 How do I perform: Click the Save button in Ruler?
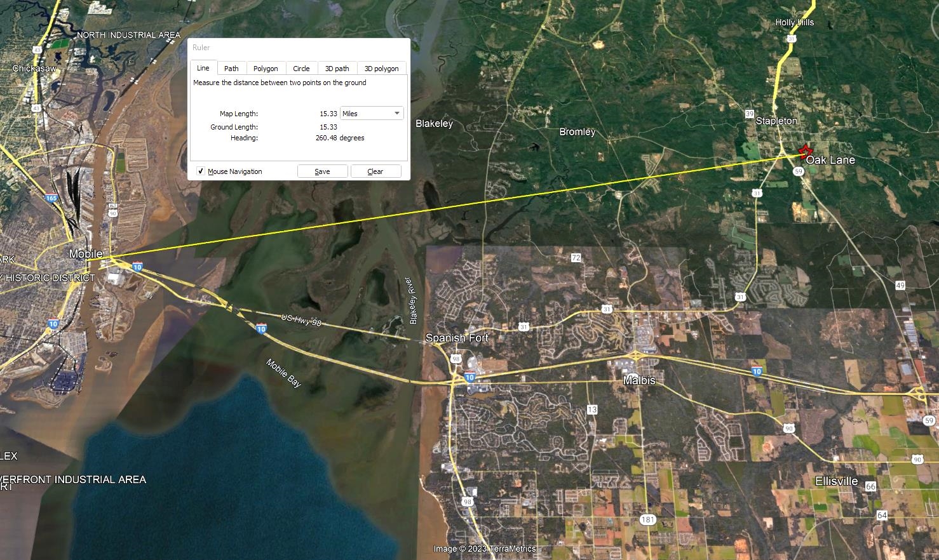click(323, 171)
